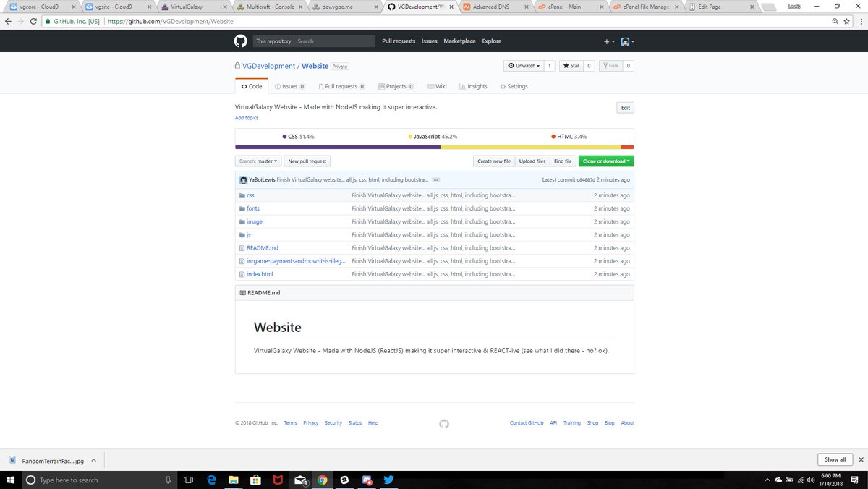Open the Unwatch dropdown
The image size is (868, 489).
524,66
